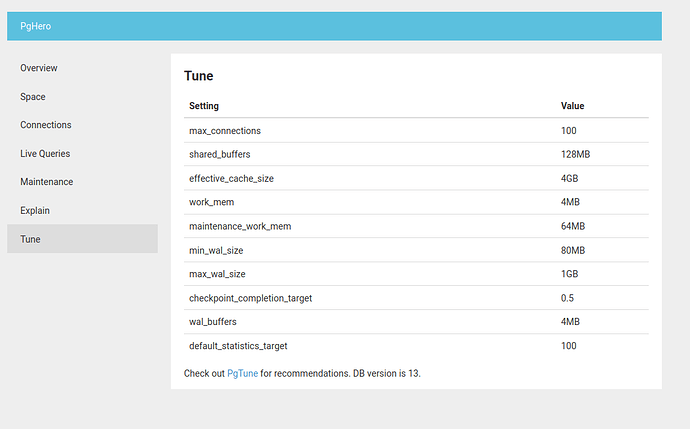Screen dimensions: 690x429
Task: Select the Tune sidebar item
Action: pos(82,238)
